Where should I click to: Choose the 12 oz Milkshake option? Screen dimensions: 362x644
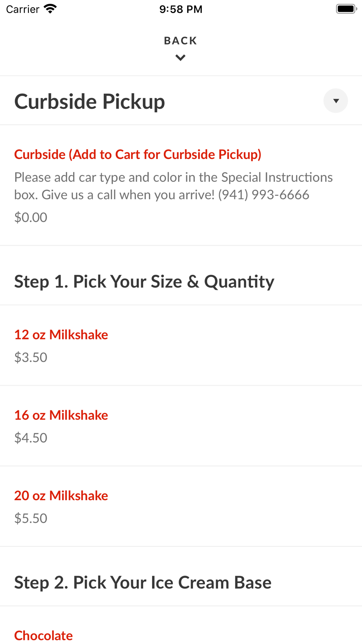(61, 335)
